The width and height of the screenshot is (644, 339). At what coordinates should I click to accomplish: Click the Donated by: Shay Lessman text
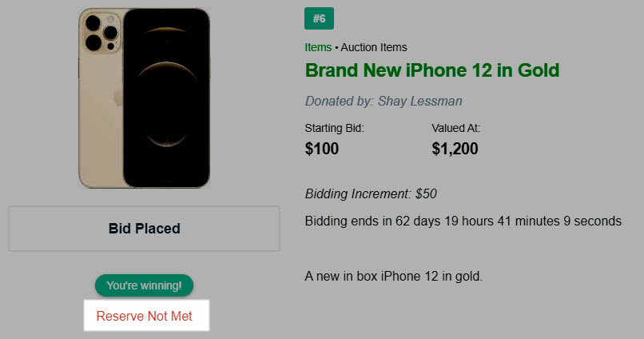(x=384, y=101)
